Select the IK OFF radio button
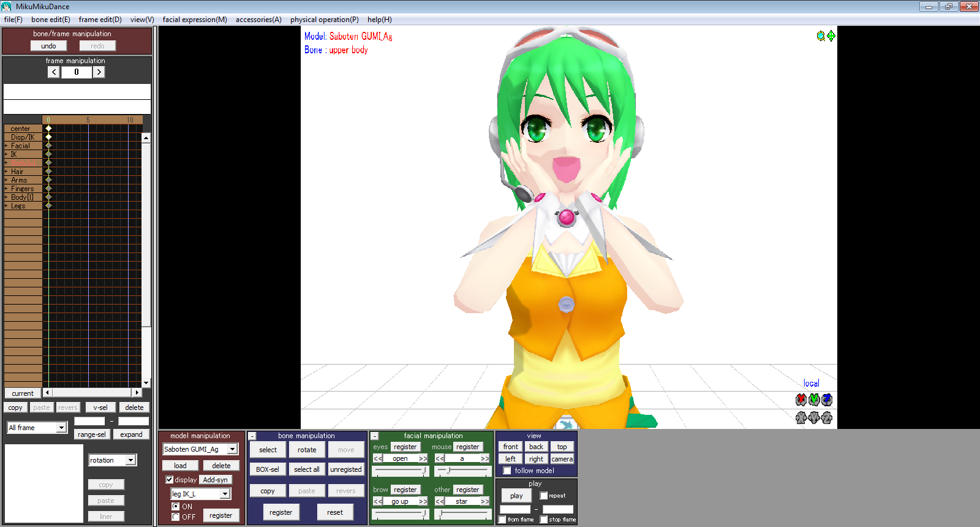 pyautogui.click(x=176, y=517)
